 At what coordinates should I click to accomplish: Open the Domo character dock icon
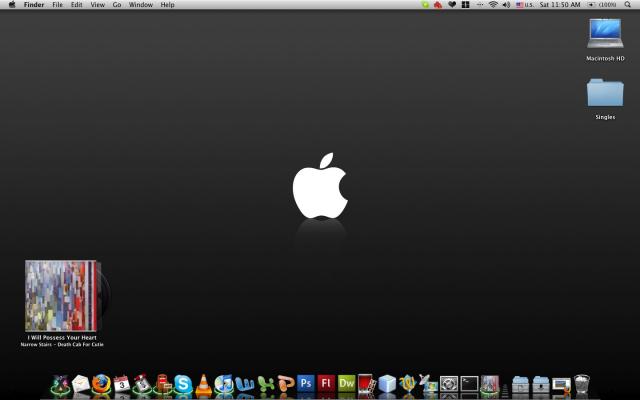point(162,384)
